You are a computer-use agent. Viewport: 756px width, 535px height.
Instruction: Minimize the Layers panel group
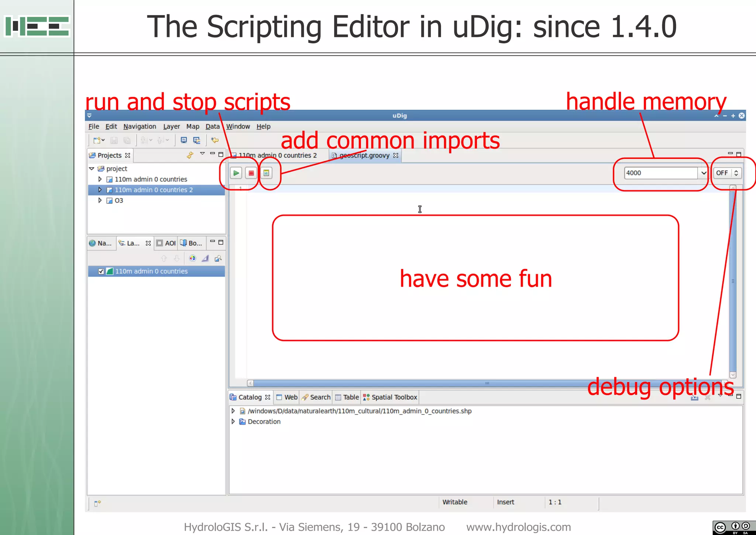(x=212, y=242)
